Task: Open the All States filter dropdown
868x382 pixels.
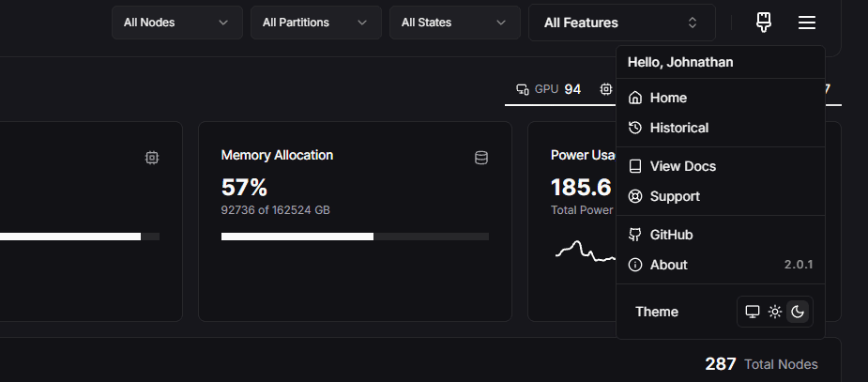Action: (x=454, y=23)
